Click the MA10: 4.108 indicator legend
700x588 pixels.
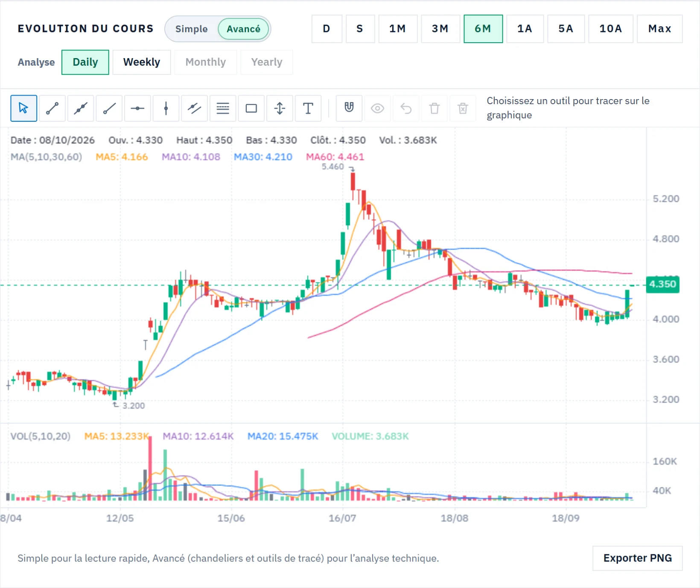tap(191, 157)
